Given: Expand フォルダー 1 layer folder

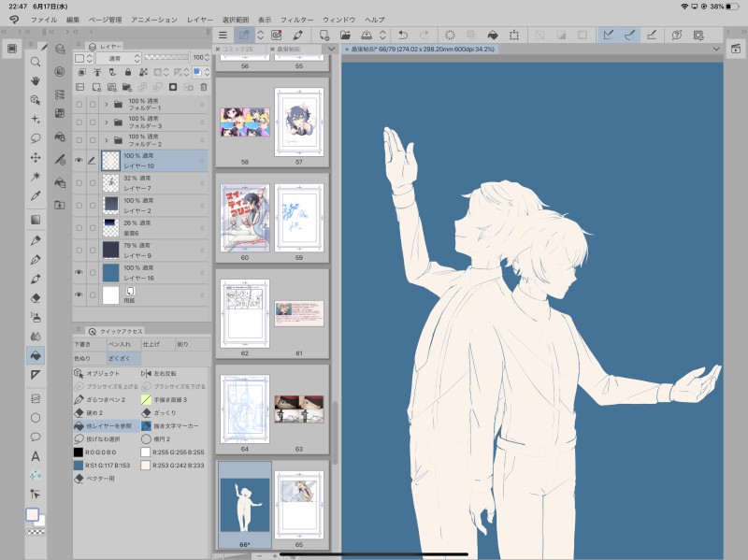Looking at the screenshot, I should tap(106, 105).
